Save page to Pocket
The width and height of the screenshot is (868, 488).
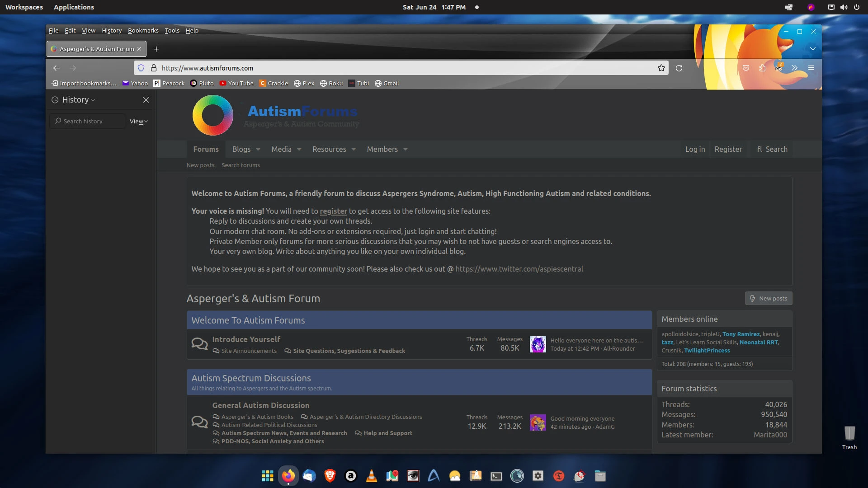pyautogui.click(x=746, y=68)
